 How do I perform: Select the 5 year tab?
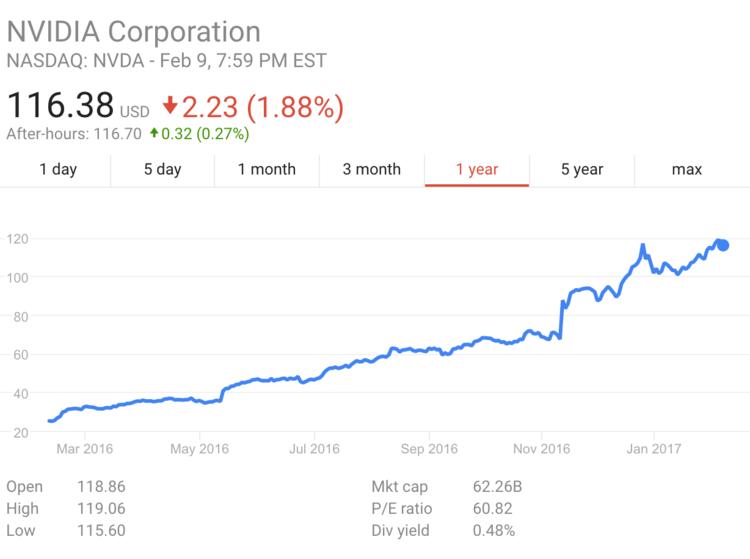coord(581,169)
